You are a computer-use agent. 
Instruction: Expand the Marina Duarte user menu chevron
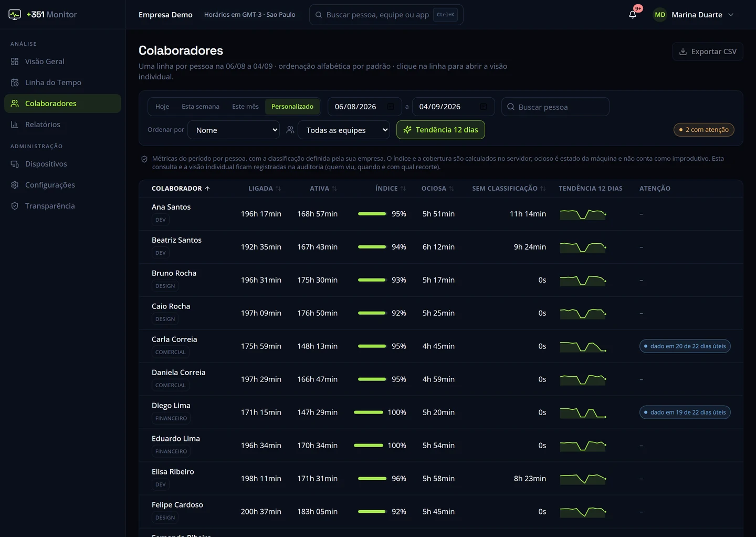[x=731, y=15]
